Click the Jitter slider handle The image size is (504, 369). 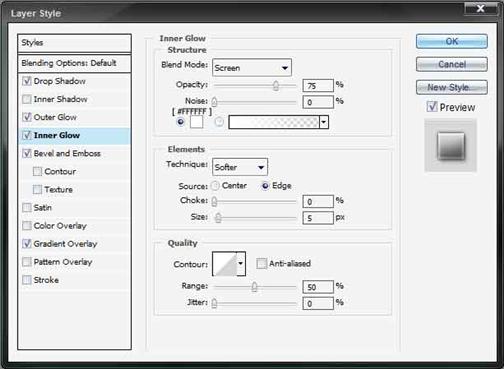[214, 303]
